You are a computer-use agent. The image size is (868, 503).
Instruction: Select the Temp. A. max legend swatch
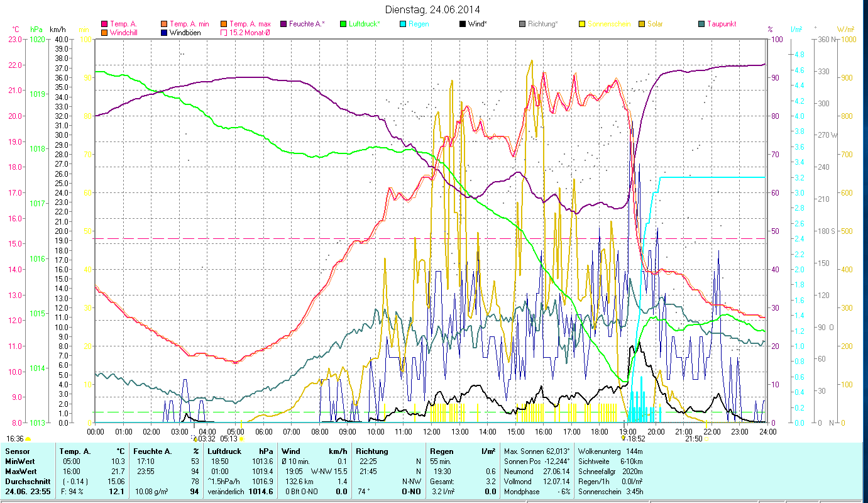[224, 24]
